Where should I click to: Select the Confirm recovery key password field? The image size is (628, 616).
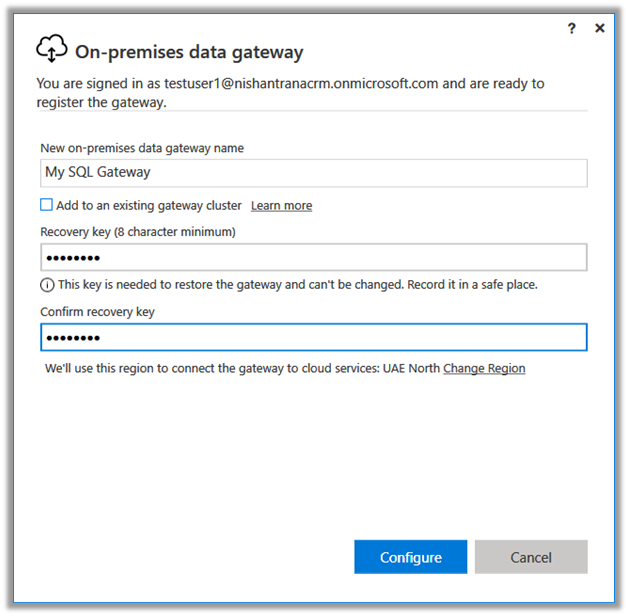313,338
